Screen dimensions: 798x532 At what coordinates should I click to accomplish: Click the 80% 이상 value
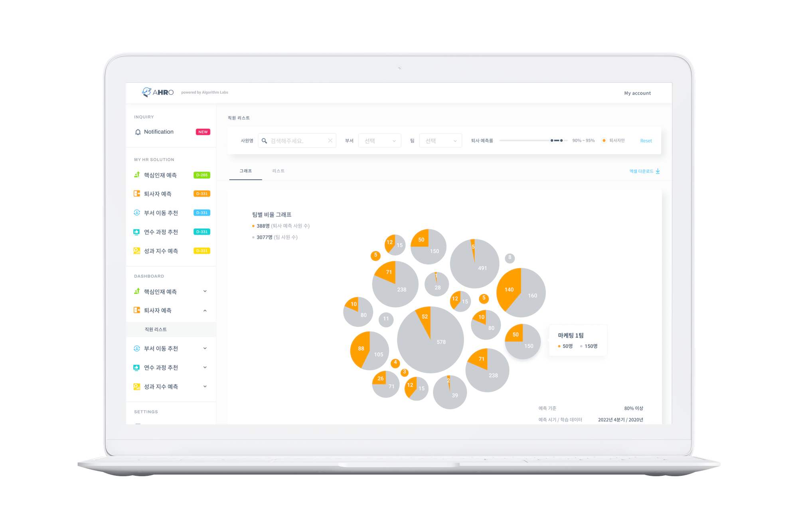(634, 408)
